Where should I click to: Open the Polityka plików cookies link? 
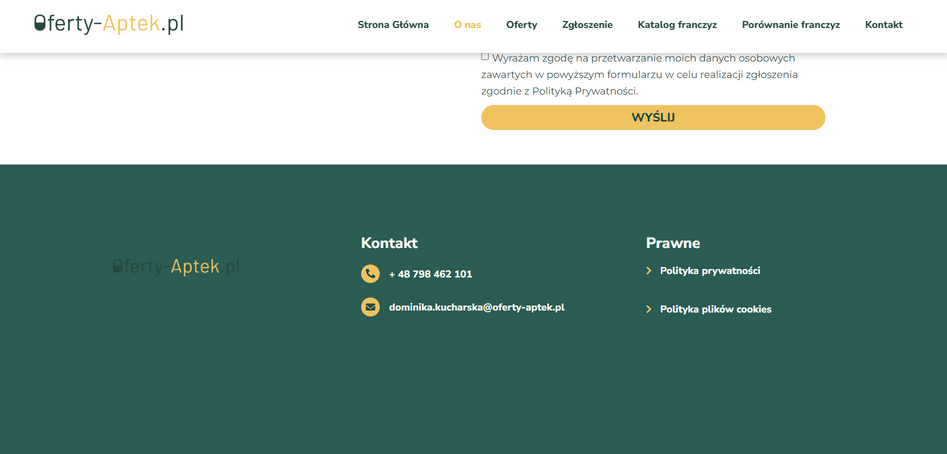[715, 309]
